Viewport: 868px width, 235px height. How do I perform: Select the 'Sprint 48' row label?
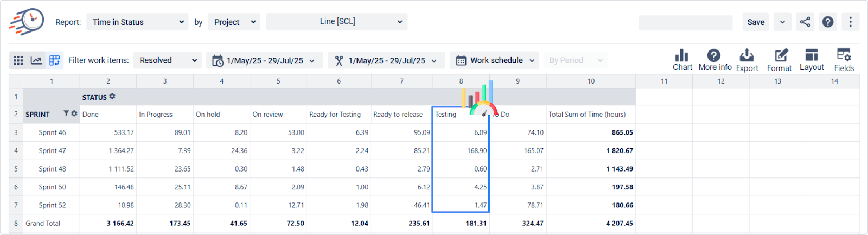pyautogui.click(x=52, y=169)
